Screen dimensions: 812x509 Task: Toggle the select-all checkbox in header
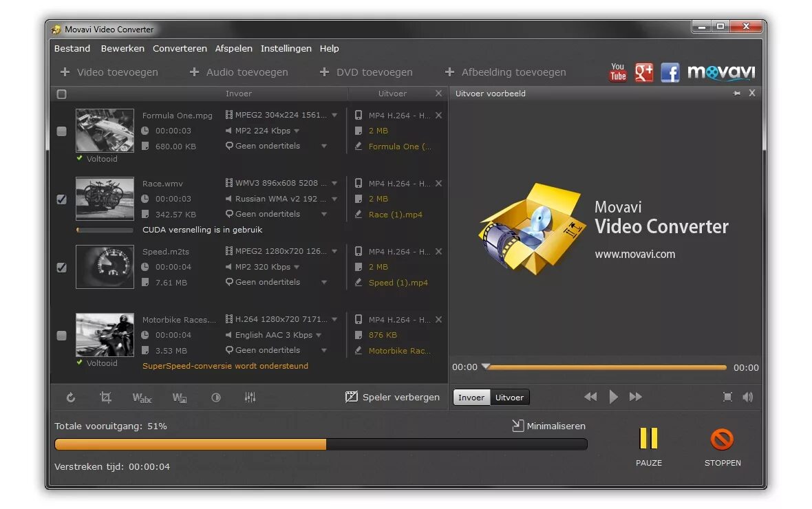coord(62,94)
